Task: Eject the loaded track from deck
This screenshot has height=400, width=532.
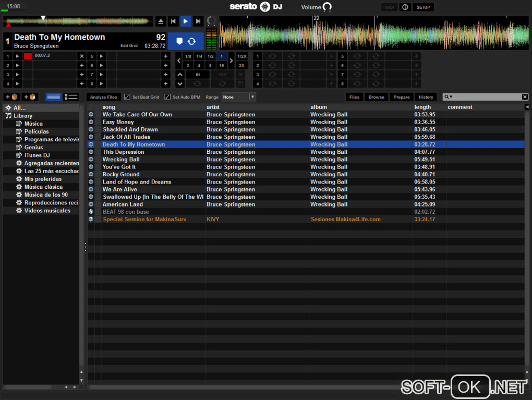Action: click(x=161, y=21)
